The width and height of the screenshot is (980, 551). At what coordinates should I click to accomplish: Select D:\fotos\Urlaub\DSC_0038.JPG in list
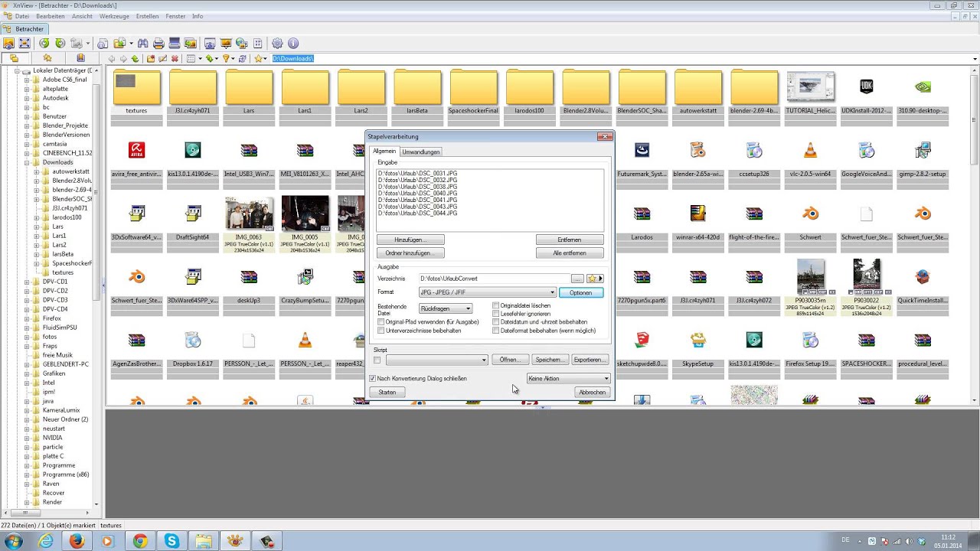pyautogui.click(x=417, y=187)
